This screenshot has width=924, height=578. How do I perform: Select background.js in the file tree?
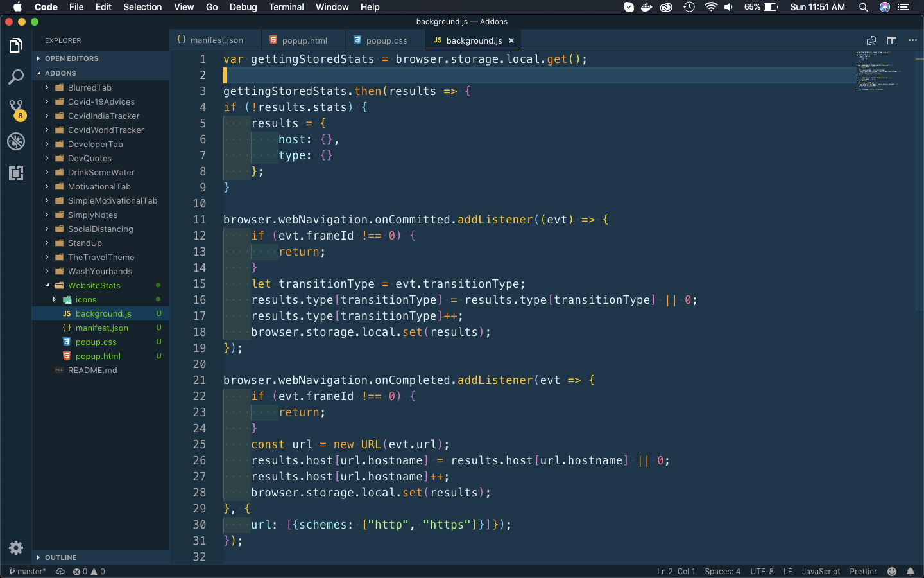pyautogui.click(x=101, y=313)
